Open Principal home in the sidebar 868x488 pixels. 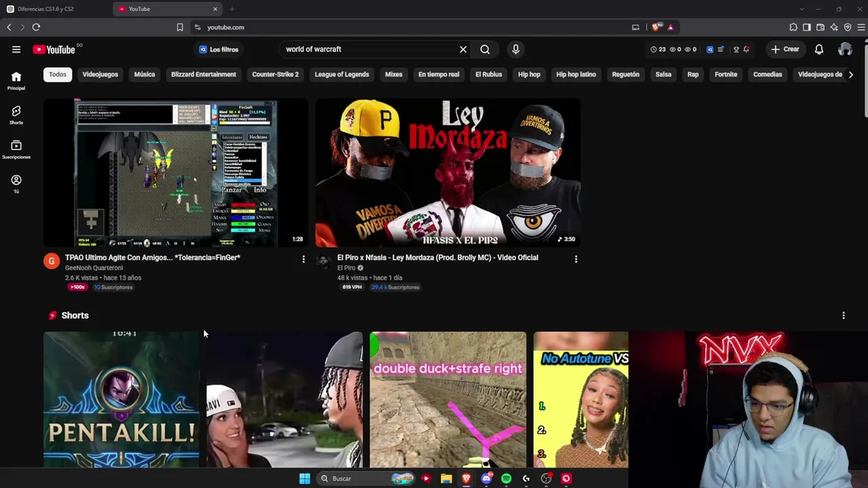coord(16,81)
